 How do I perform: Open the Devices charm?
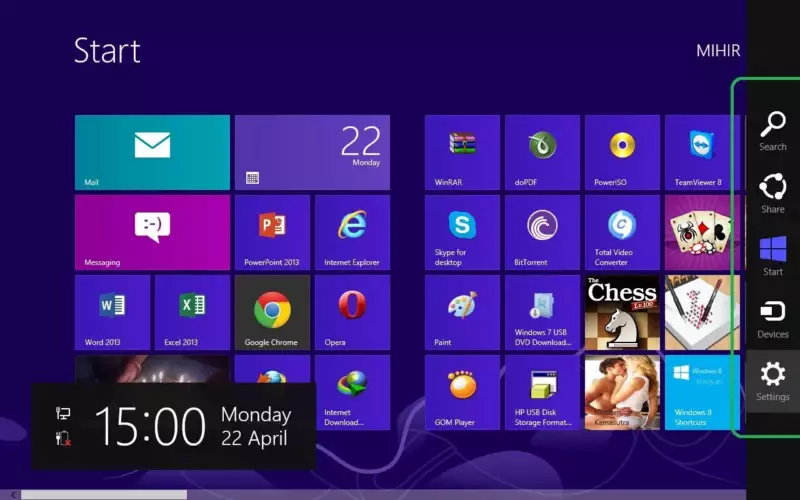773,319
